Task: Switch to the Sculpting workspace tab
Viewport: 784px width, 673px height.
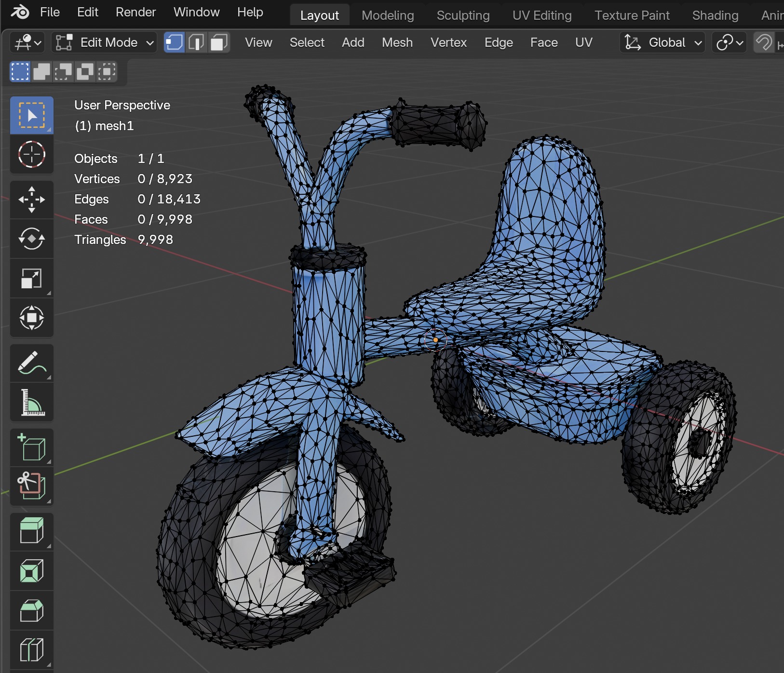Action: (x=463, y=15)
